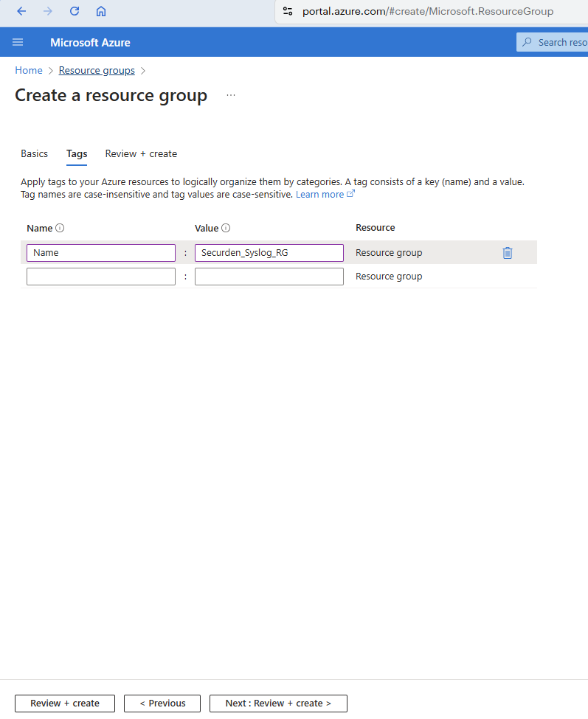
Task: Switch to the Basics tab
Action: (x=35, y=153)
